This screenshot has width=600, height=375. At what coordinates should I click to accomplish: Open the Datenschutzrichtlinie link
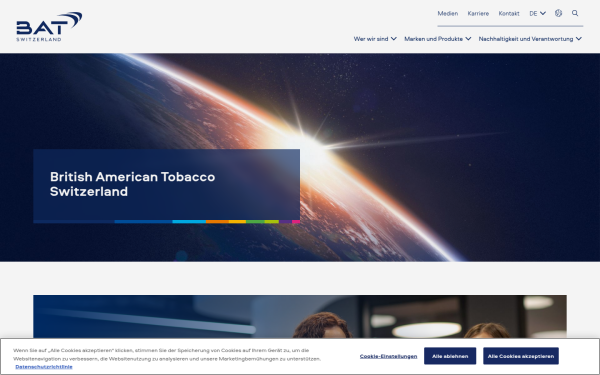click(x=44, y=367)
